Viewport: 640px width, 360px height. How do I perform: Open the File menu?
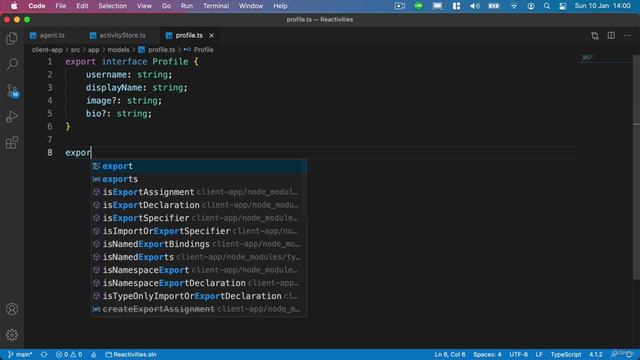tap(61, 6)
